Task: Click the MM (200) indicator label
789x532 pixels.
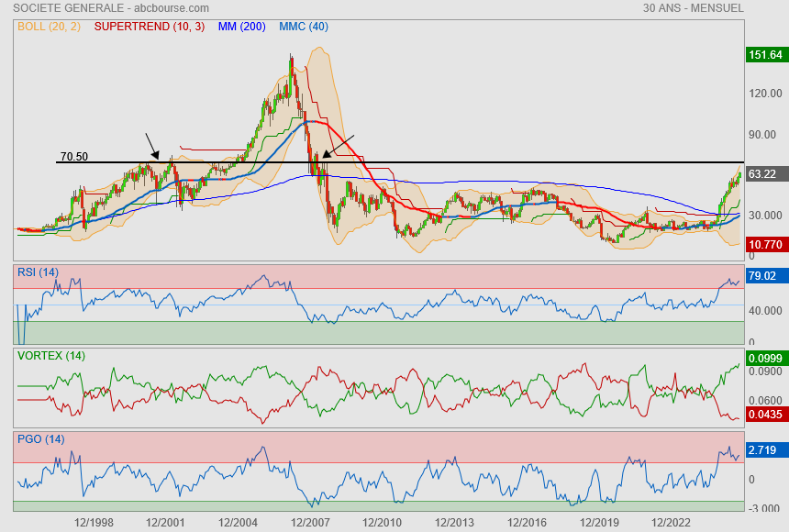Action: coord(242,27)
